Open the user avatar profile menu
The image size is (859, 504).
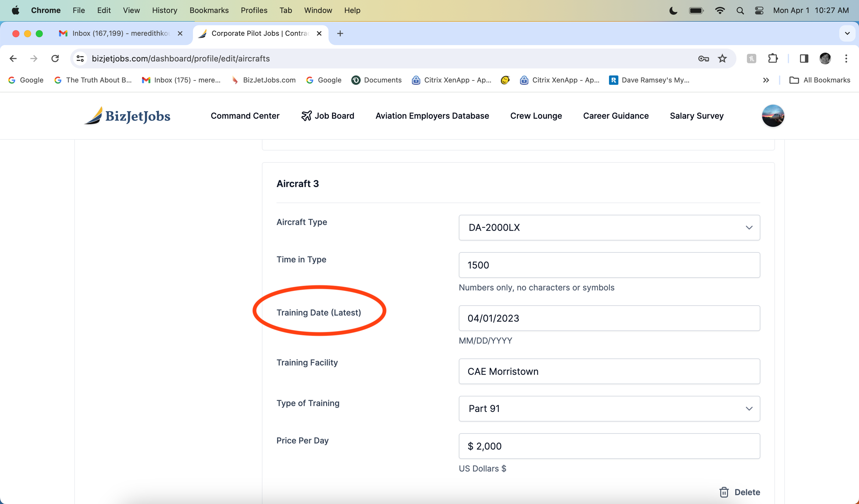tap(773, 116)
